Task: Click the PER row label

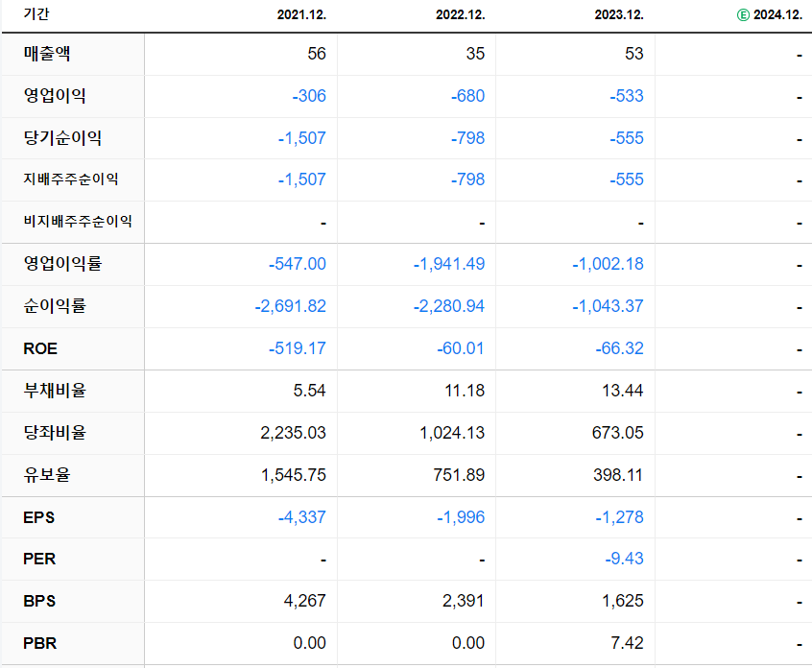Action: coord(39,560)
